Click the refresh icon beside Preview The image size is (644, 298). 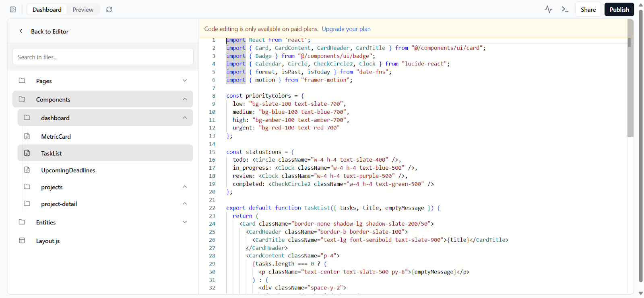point(109,9)
